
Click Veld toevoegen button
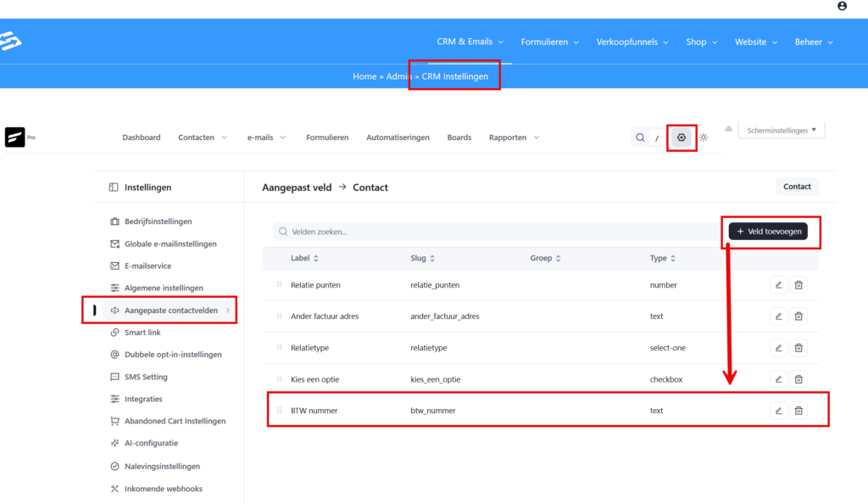click(x=768, y=232)
